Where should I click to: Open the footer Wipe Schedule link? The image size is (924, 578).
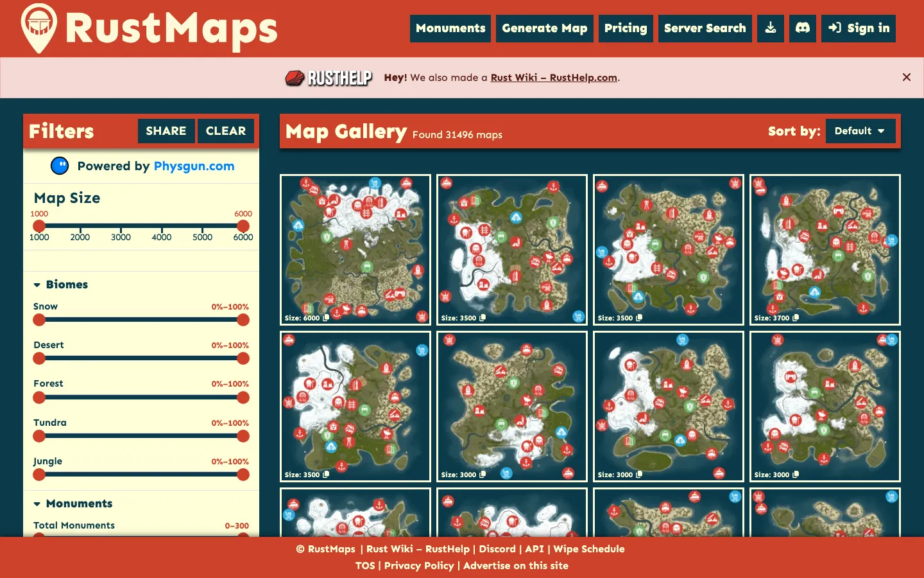point(589,549)
